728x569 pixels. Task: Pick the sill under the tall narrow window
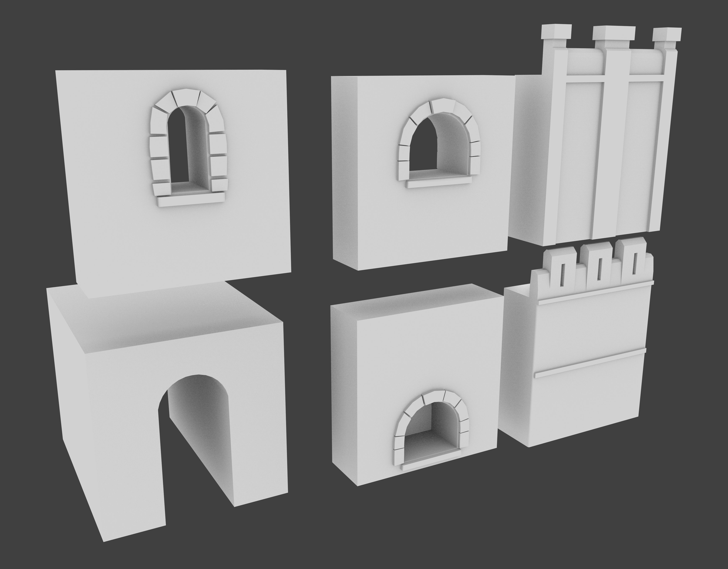tap(191, 200)
